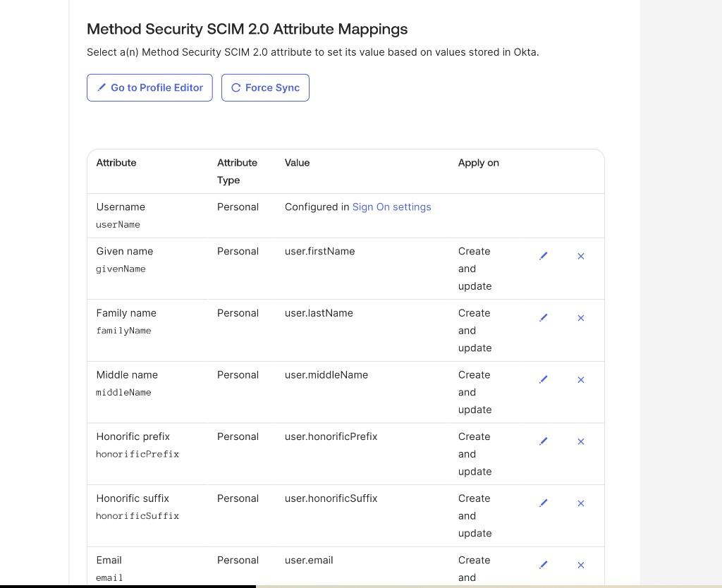The width and height of the screenshot is (722, 588).
Task: Edit the Family name mapping
Action: (x=544, y=318)
